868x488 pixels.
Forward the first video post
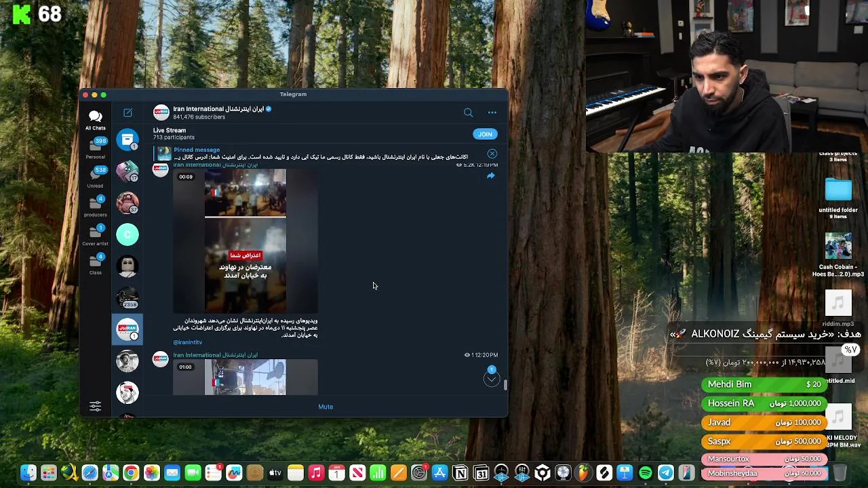[x=491, y=176]
